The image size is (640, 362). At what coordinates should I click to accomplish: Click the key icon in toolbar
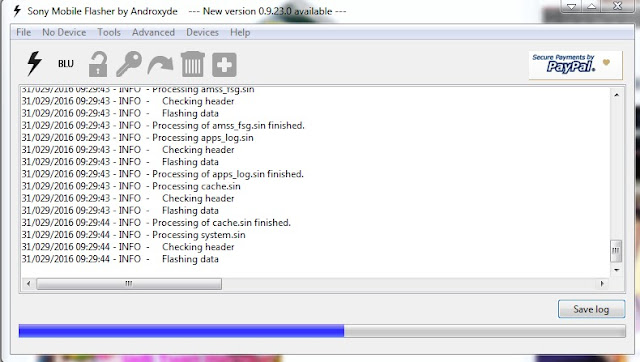tap(129, 64)
